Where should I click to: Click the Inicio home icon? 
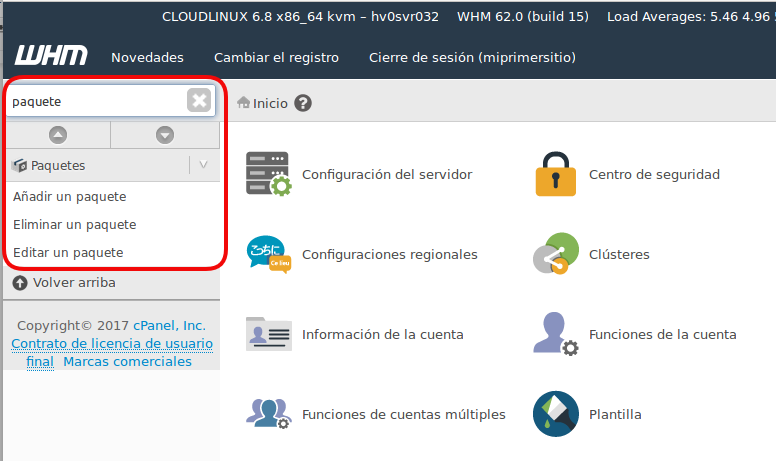pyautogui.click(x=243, y=103)
